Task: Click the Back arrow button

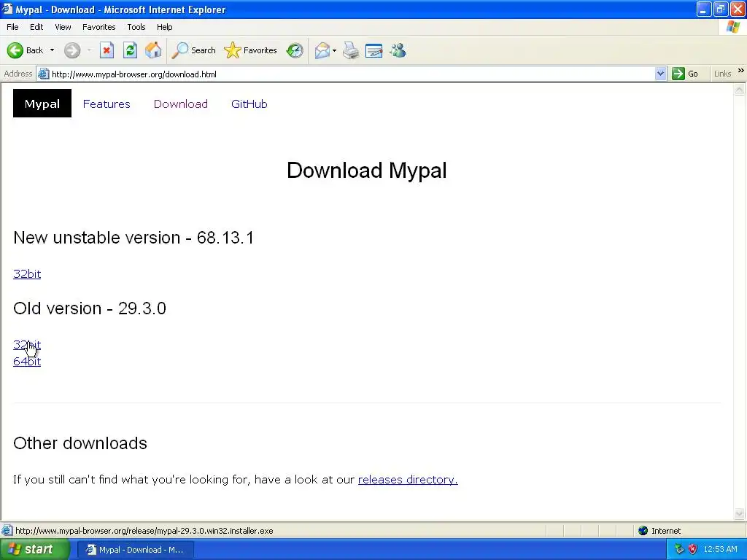Action: [x=25, y=50]
